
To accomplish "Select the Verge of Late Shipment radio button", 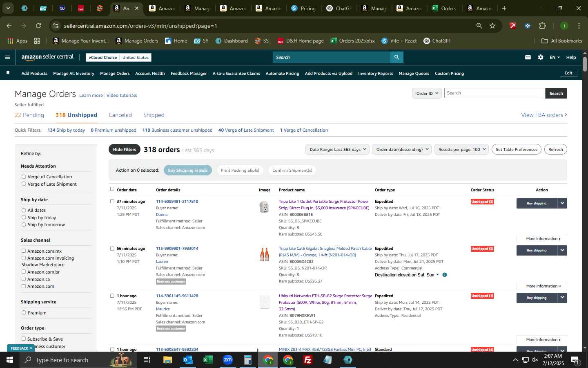I will click(x=24, y=184).
